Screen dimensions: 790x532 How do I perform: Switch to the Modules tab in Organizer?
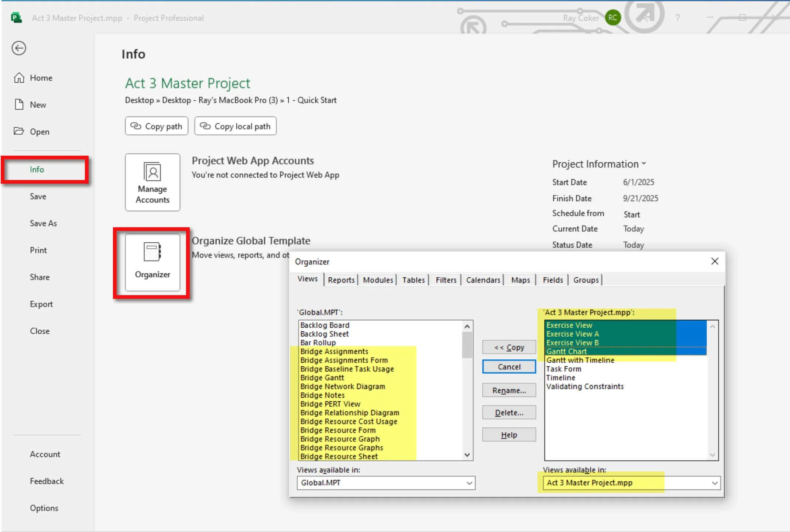pos(378,280)
